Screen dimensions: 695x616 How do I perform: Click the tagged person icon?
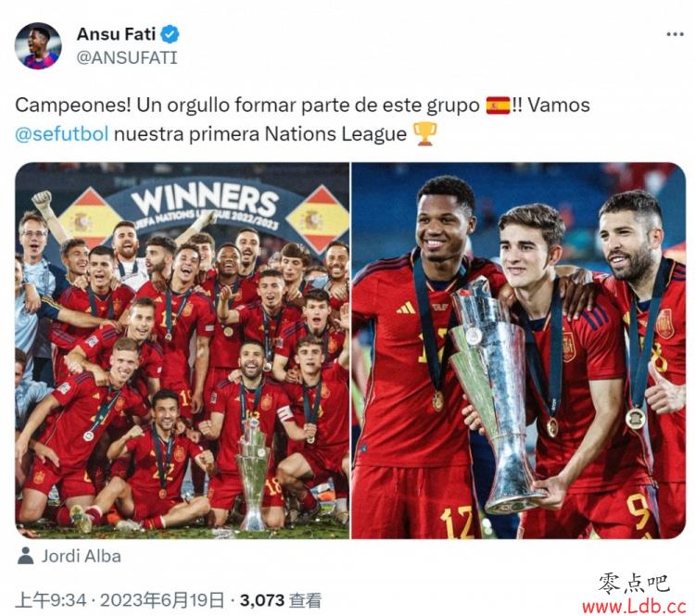[x=26, y=556]
